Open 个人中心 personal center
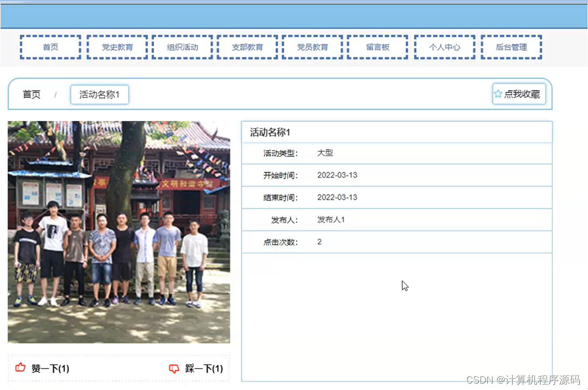The width and height of the screenshot is (588, 390). pos(445,47)
